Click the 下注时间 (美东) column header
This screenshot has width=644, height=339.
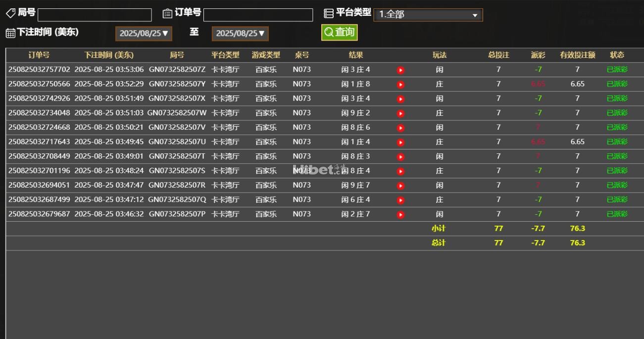(109, 55)
